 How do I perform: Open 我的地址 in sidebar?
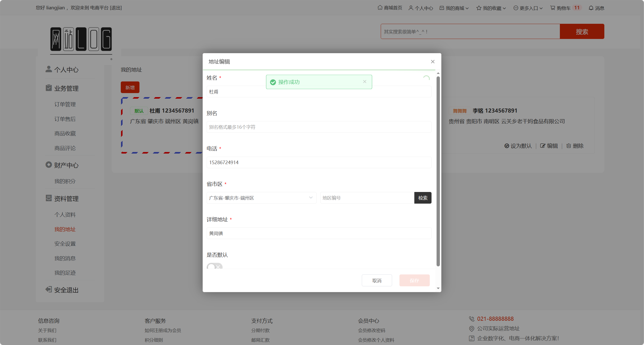[65, 229]
